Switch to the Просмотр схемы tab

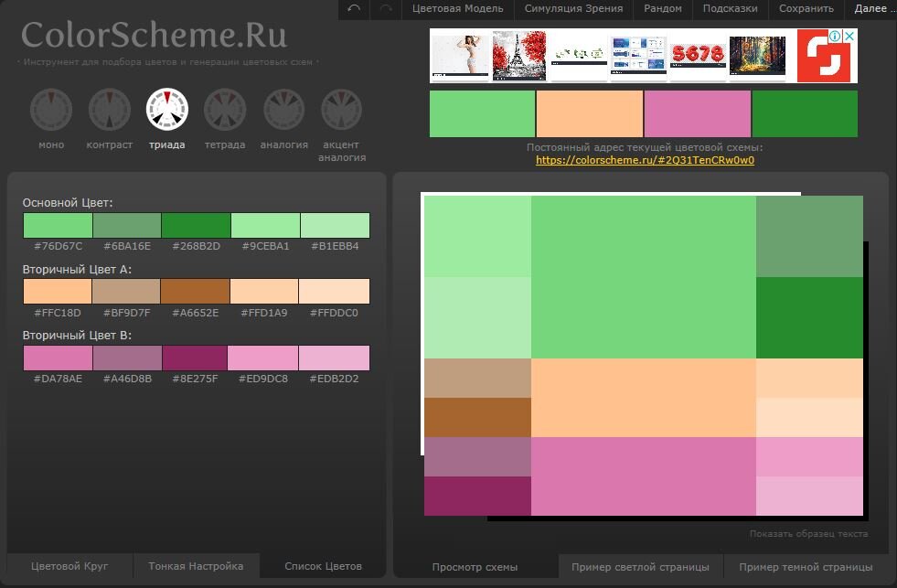[475, 566]
